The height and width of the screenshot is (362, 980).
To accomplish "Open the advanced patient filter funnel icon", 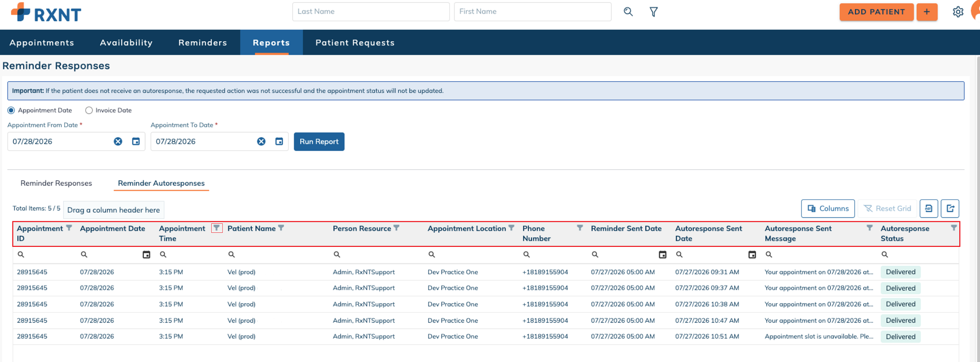I will click(653, 12).
